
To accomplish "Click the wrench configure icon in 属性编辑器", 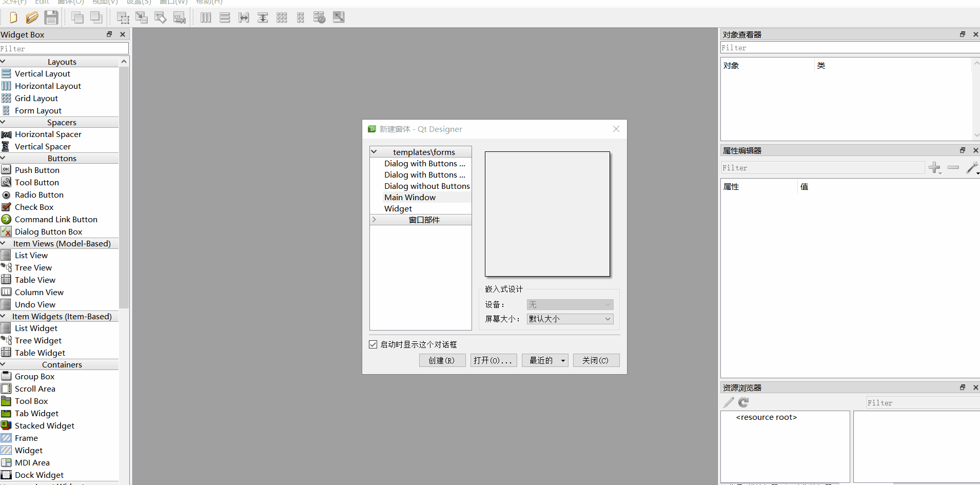I will [972, 167].
